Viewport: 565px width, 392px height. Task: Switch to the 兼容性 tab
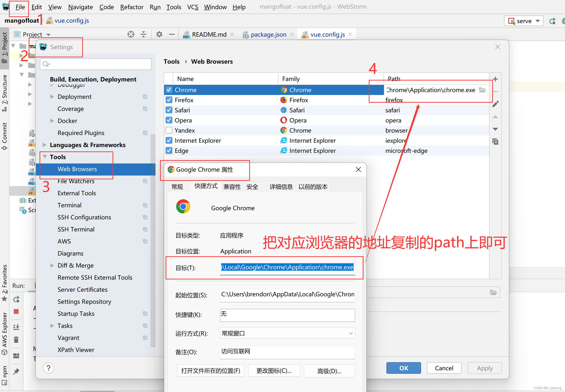[x=232, y=187]
